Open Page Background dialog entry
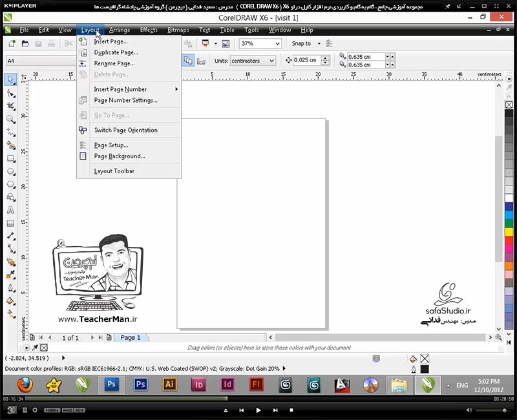 tap(129, 156)
